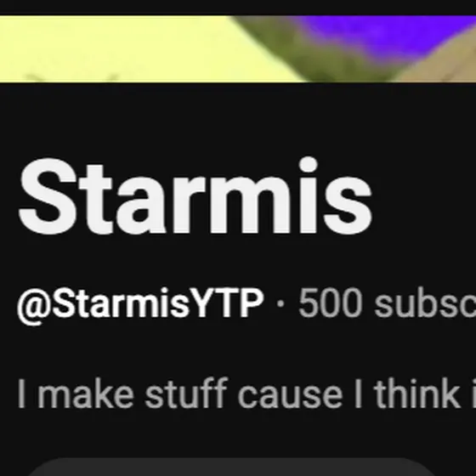Click the '@' symbol in the handle
Viewport: 476px width, 476px height.
pos(34,306)
